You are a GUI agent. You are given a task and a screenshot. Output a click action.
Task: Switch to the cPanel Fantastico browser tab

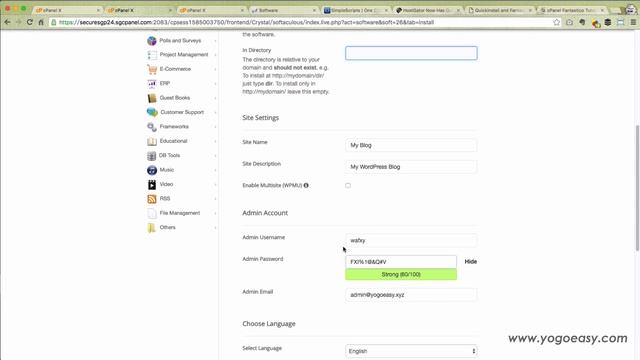click(571, 10)
